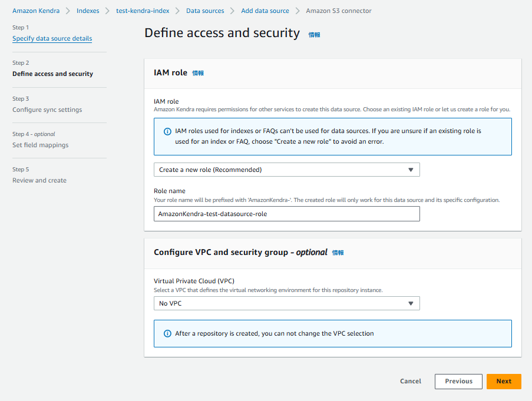Image resolution: width=532 pixels, height=401 pixels.
Task: Click the 情報 link beside the page title
Action: tap(314, 35)
